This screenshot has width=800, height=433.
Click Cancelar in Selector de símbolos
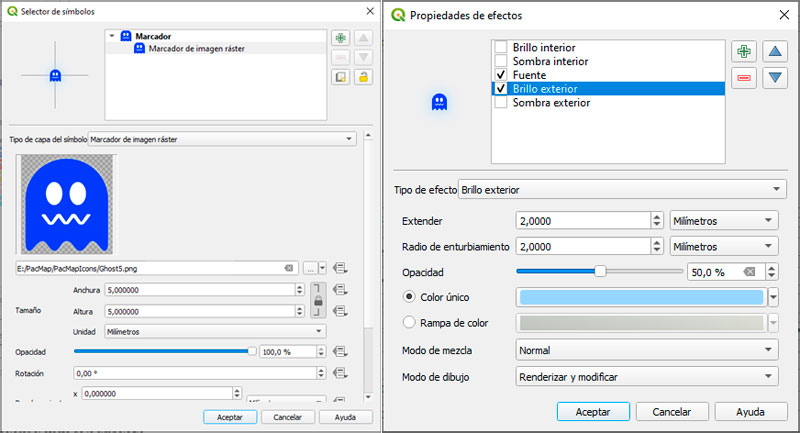click(x=287, y=417)
